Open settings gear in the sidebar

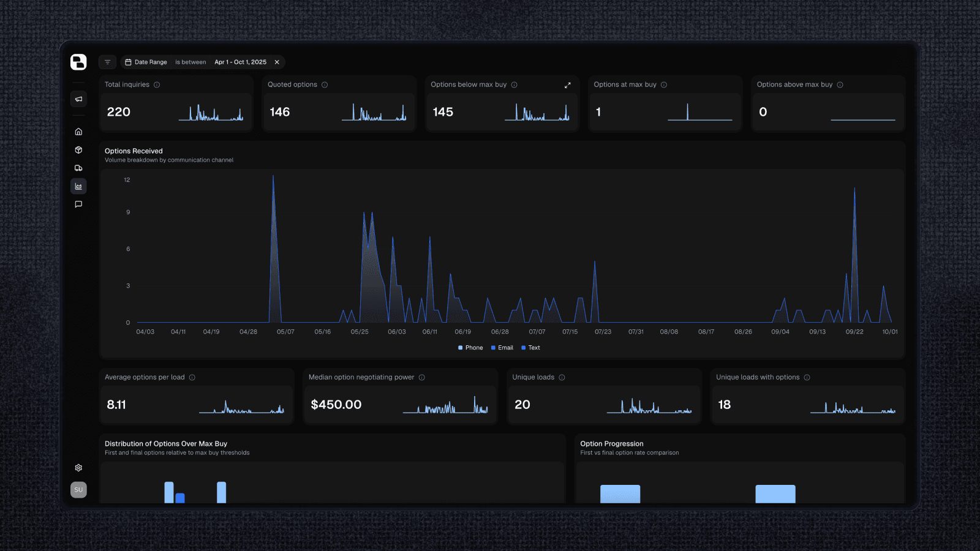coord(78,468)
